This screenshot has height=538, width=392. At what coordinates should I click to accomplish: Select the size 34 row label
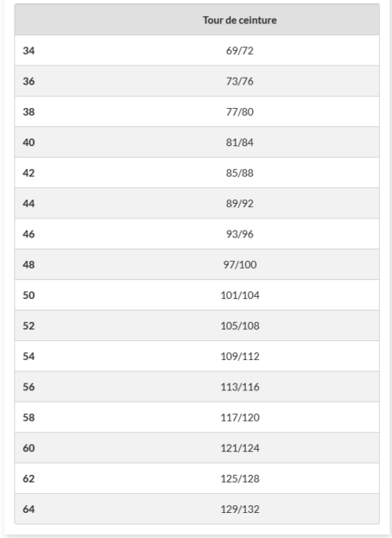(x=28, y=51)
